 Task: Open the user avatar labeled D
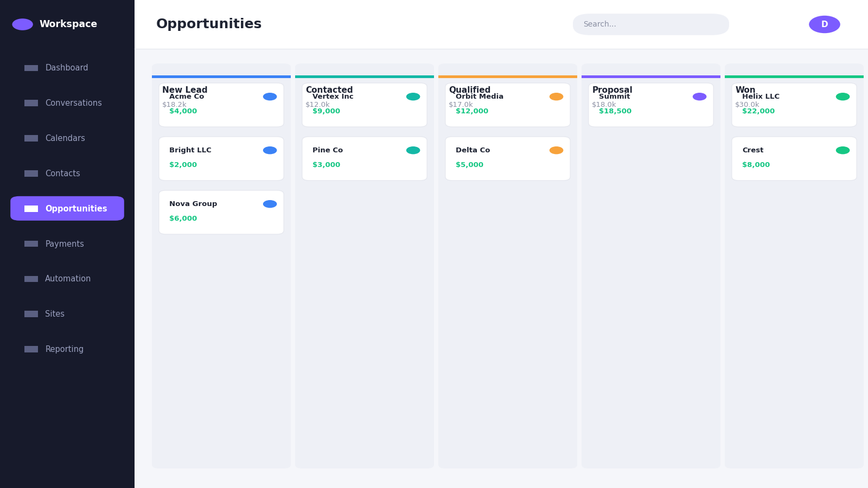point(825,24)
